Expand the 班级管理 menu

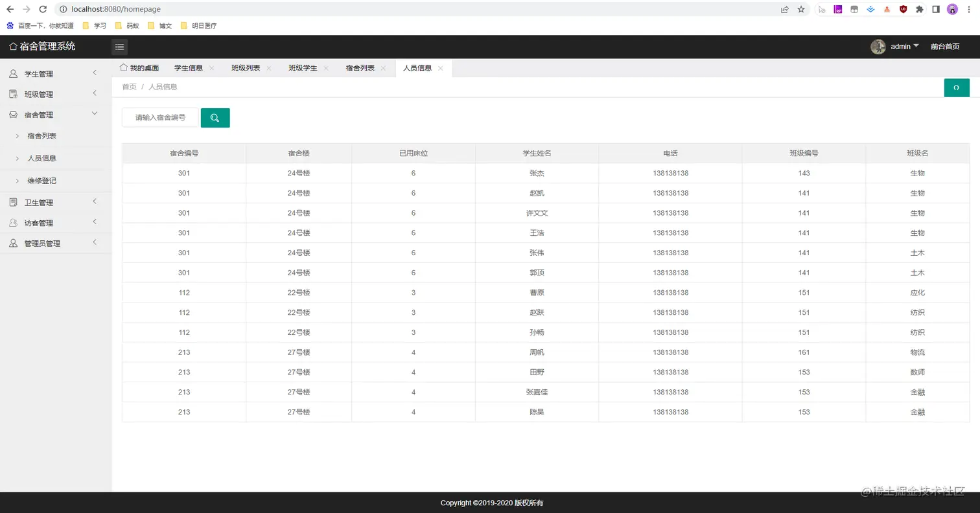point(95,93)
